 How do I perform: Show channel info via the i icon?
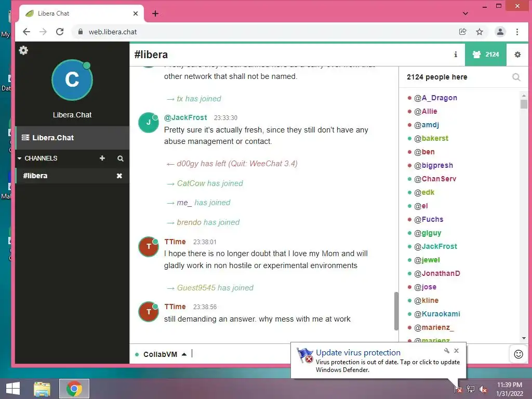pyautogui.click(x=456, y=54)
